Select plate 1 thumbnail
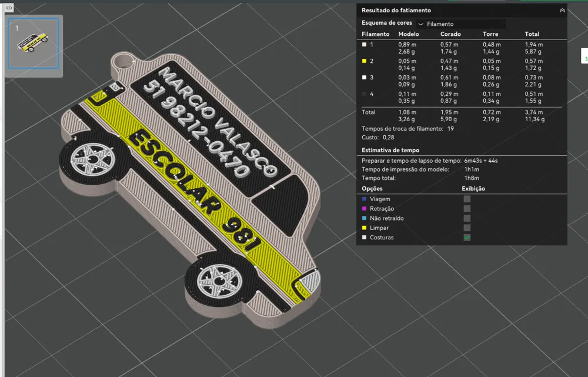This screenshot has height=377, width=588. (34, 43)
